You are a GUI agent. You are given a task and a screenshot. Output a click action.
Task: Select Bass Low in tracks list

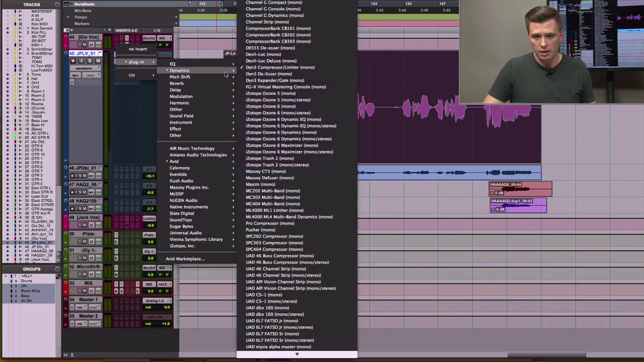tap(40, 121)
